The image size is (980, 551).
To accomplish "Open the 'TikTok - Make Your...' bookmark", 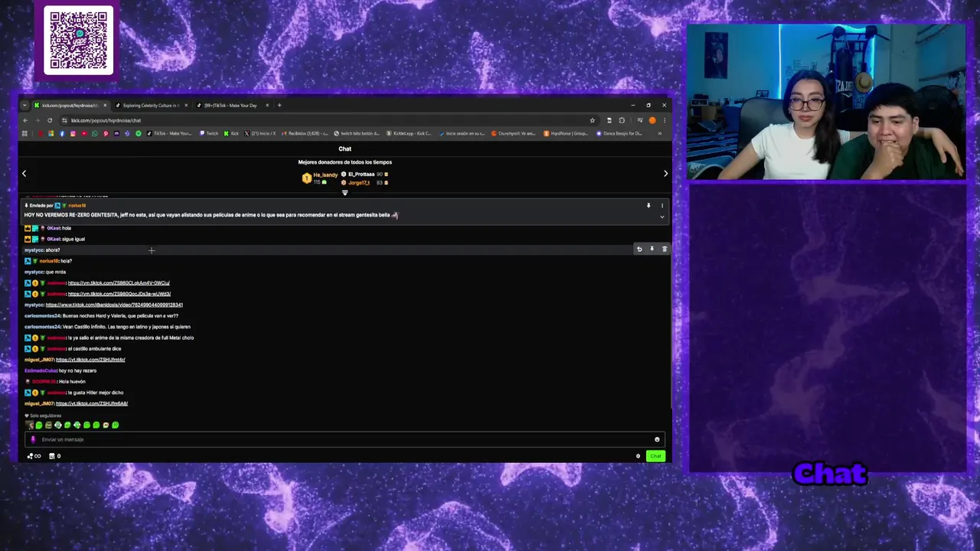I will coord(169,133).
